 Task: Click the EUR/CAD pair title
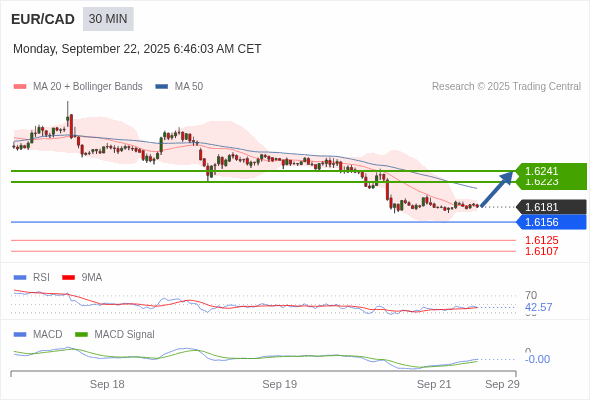[43, 19]
